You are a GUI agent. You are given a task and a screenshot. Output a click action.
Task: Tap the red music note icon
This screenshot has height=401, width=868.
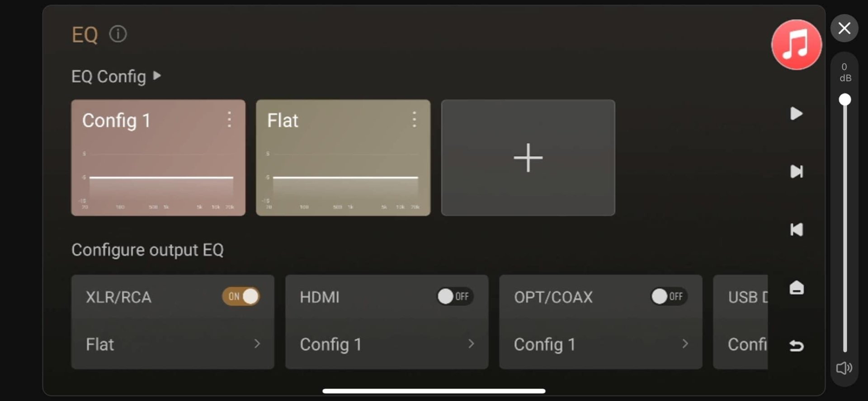[796, 45]
